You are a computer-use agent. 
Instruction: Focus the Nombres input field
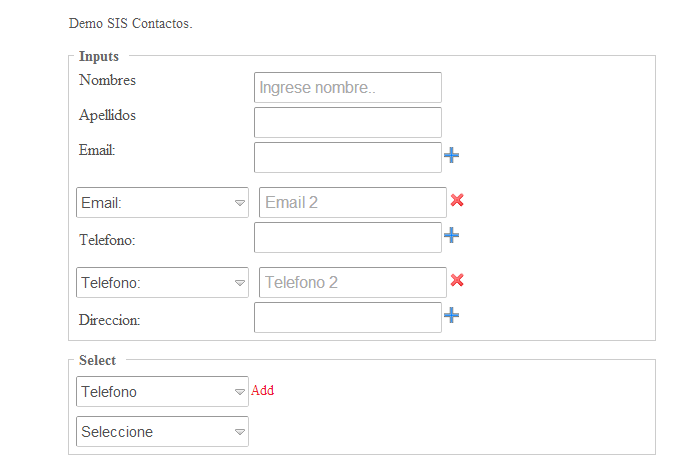pyautogui.click(x=347, y=87)
